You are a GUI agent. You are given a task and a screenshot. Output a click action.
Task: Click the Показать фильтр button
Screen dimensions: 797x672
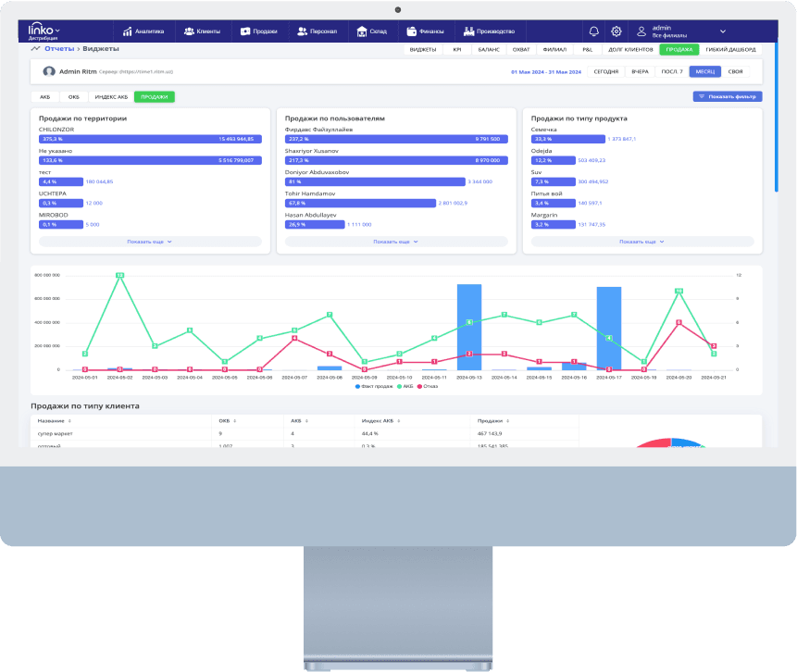(x=728, y=96)
